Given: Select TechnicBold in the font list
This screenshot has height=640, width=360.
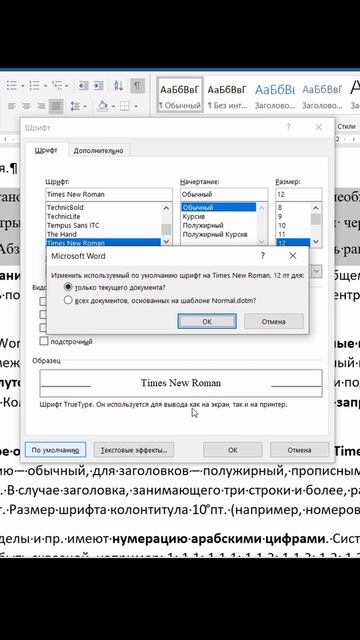Looking at the screenshot, I should pyautogui.click(x=103, y=207).
